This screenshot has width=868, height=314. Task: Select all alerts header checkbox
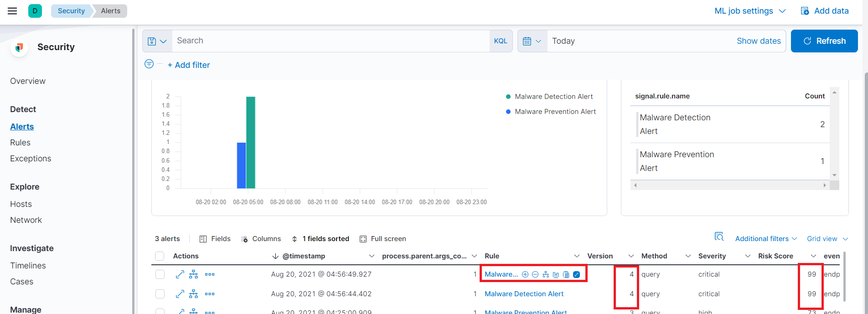tap(160, 256)
